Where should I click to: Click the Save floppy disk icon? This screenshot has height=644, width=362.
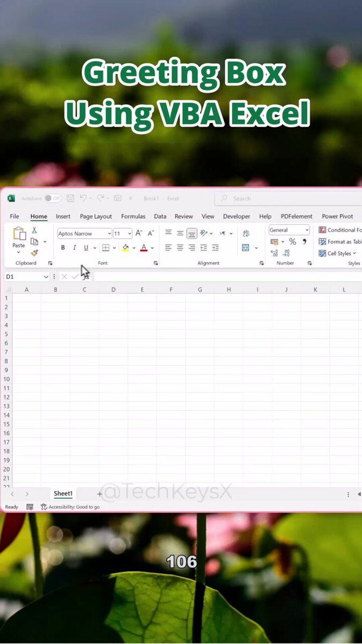(x=70, y=198)
